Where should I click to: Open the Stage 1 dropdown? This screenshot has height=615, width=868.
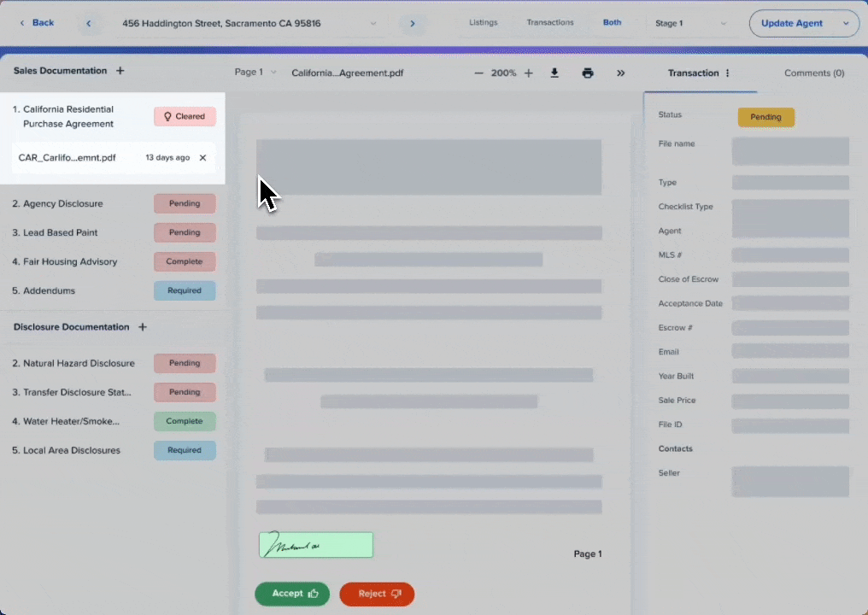point(723,23)
